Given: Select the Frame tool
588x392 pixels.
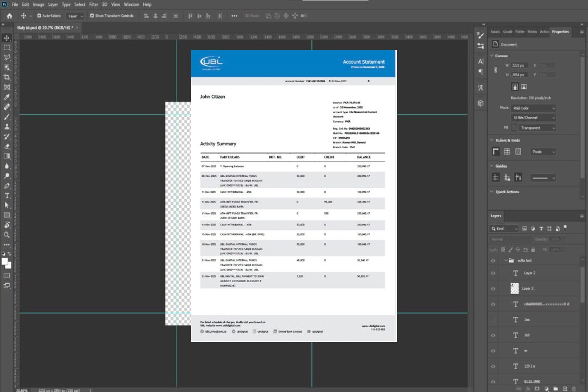Looking at the screenshot, I should 7,87.
